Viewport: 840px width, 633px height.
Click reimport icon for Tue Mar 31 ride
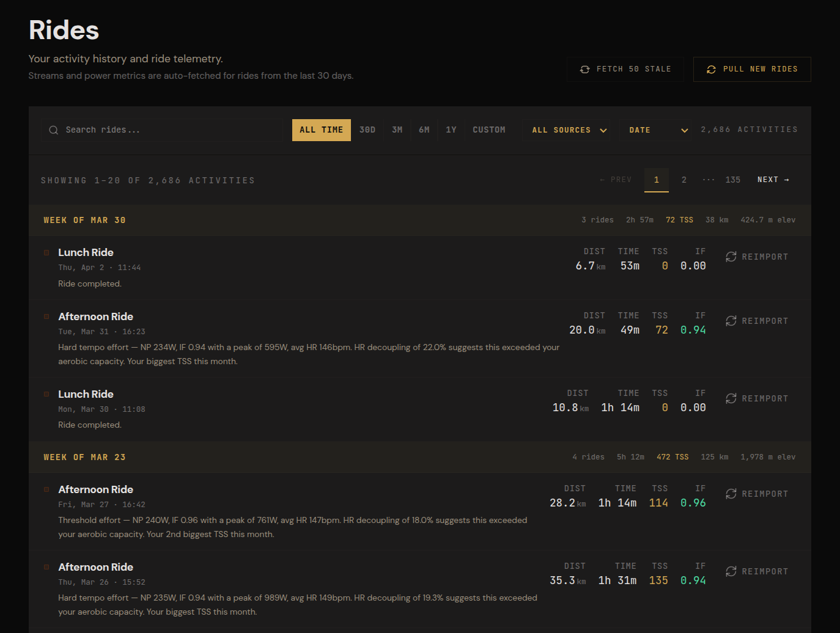pos(731,321)
